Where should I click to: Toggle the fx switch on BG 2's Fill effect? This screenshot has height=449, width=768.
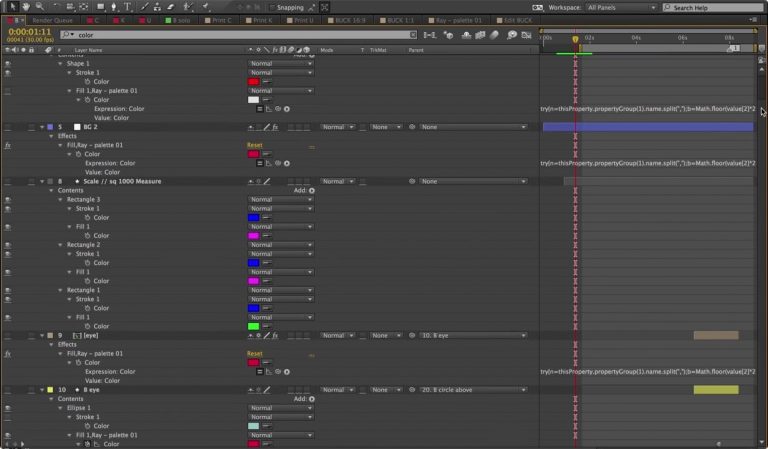(8, 145)
